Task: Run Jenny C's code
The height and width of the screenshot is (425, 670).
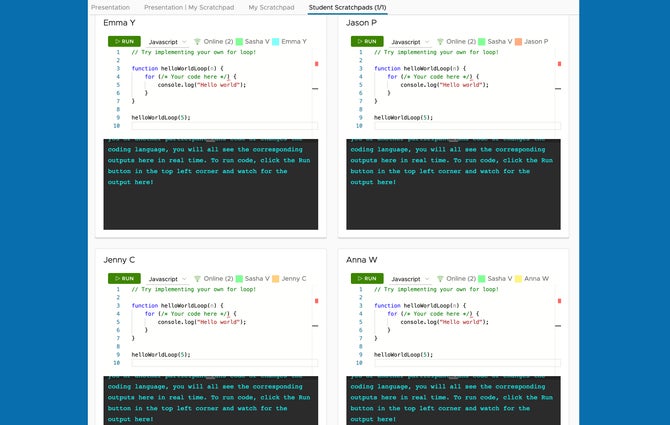Action: point(124,278)
